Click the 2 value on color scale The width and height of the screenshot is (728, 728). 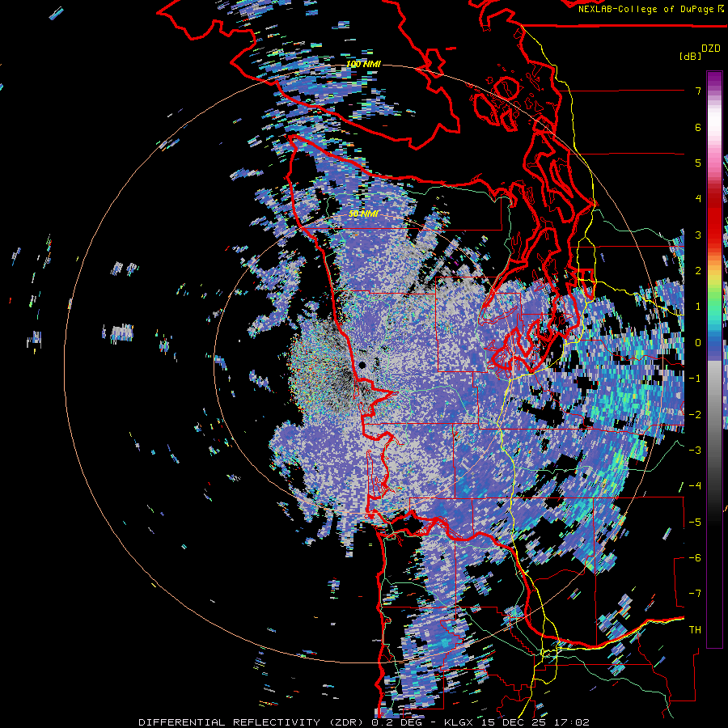pyautogui.click(x=698, y=271)
